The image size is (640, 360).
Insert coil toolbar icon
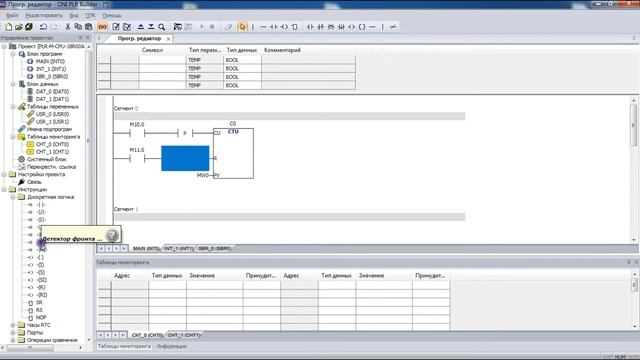284,27
